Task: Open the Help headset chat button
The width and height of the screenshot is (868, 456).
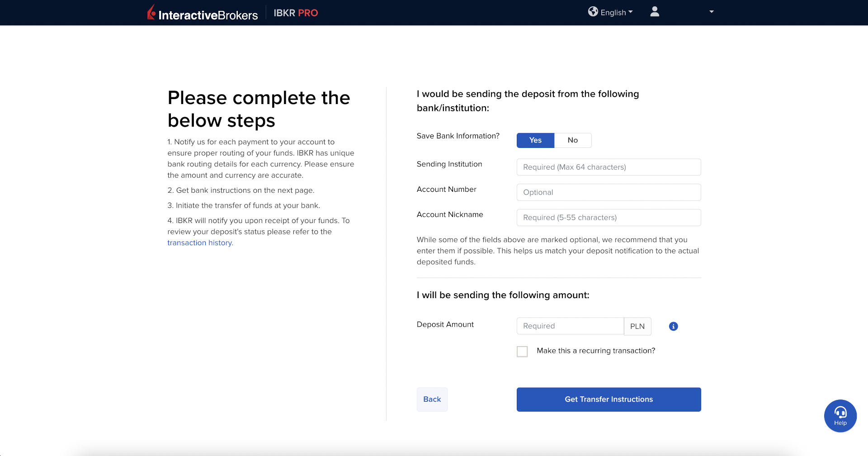Action: tap(840, 416)
